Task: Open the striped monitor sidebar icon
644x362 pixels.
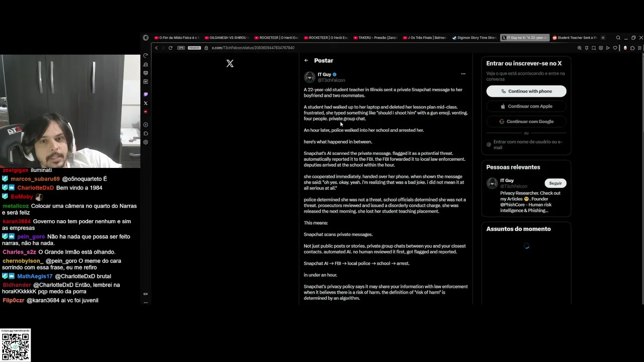Action: (145, 73)
